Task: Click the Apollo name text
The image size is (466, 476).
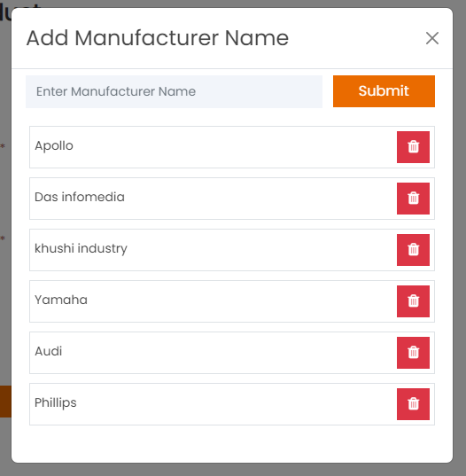Action: (x=54, y=146)
